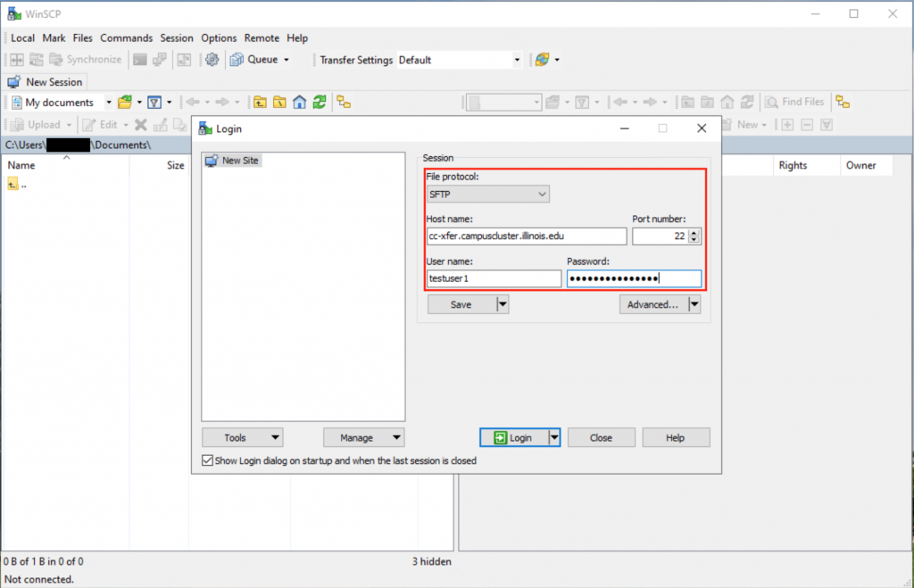The height and width of the screenshot is (588, 914).
Task: Open the Local menu
Action: pos(22,37)
